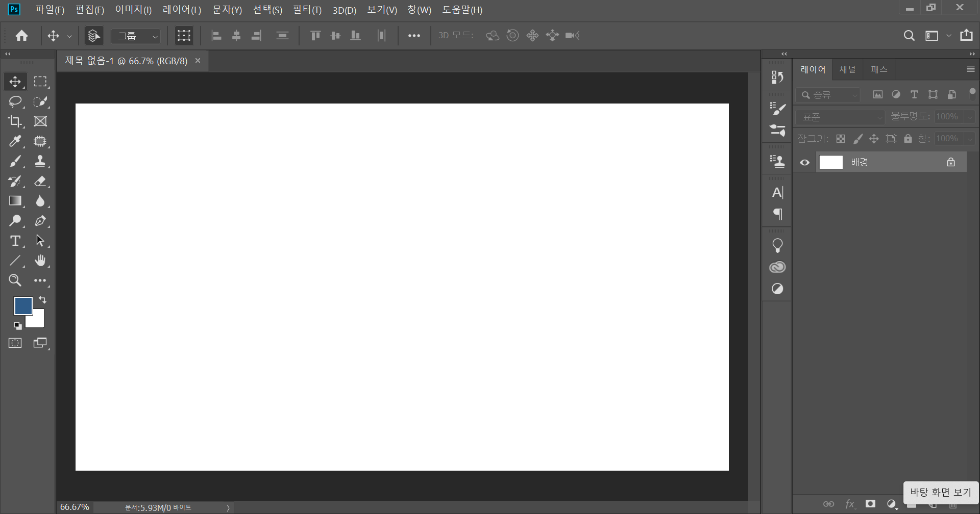The height and width of the screenshot is (514, 980).
Task: Click the 66.67% zoom level field
Action: click(75, 507)
